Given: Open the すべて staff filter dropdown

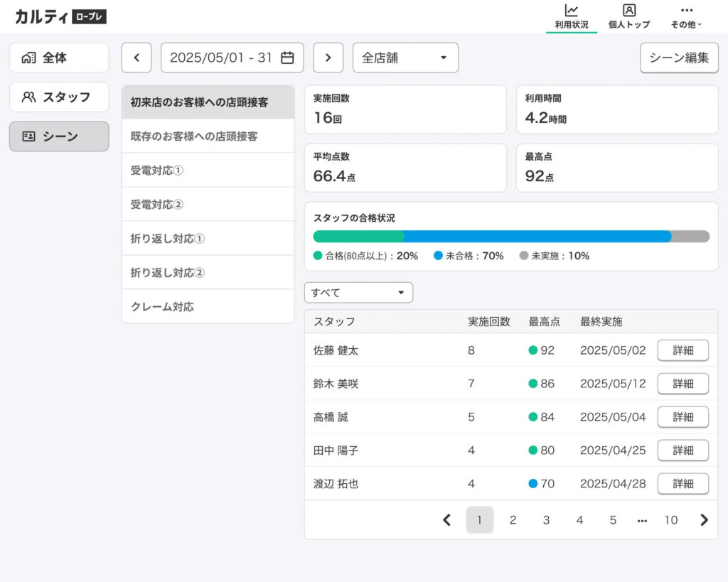Looking at the screenshot, I should tap(358, 292).
